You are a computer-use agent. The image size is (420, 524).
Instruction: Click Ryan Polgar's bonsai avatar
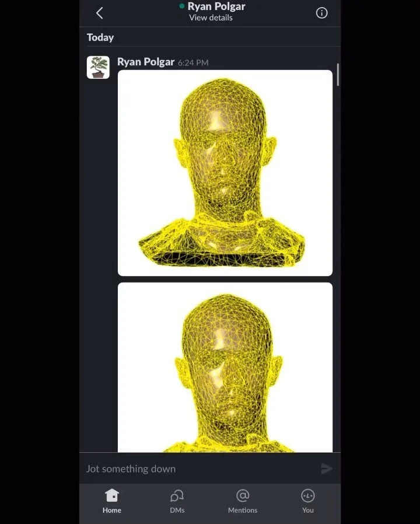pos(98,67)
